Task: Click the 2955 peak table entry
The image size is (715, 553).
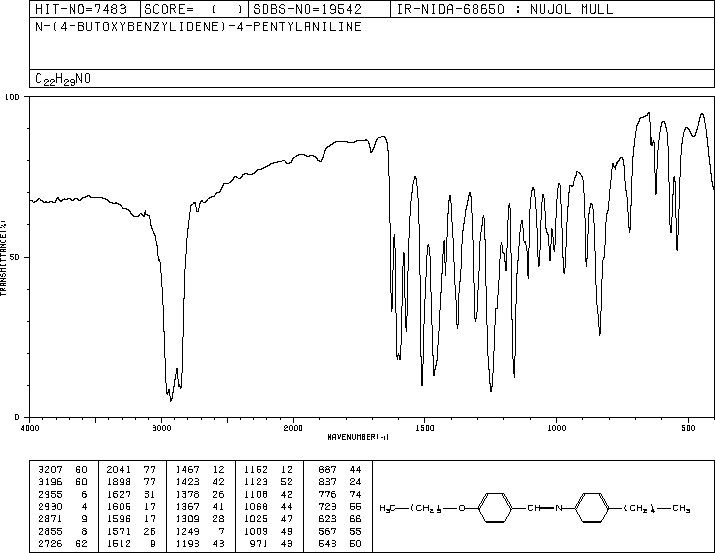Action: click(x=50, y=494)
